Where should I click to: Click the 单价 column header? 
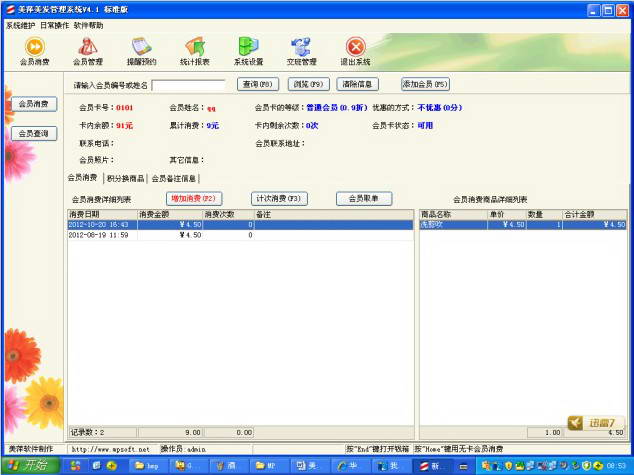507,214
